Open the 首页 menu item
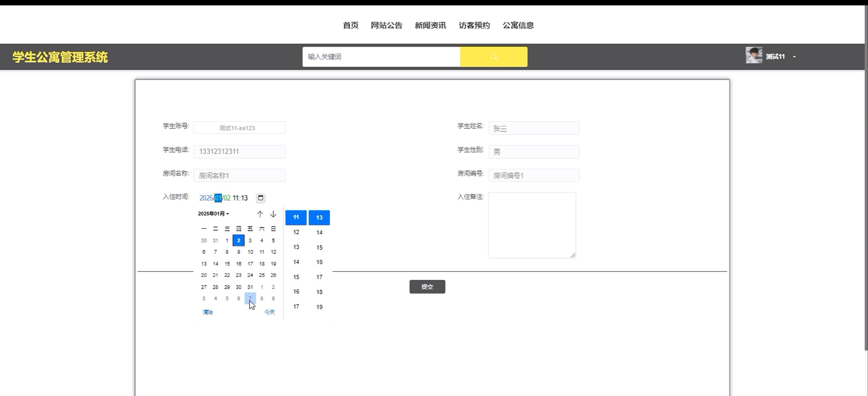The width and height of the screenshot is (868, 396). [350, 25]
